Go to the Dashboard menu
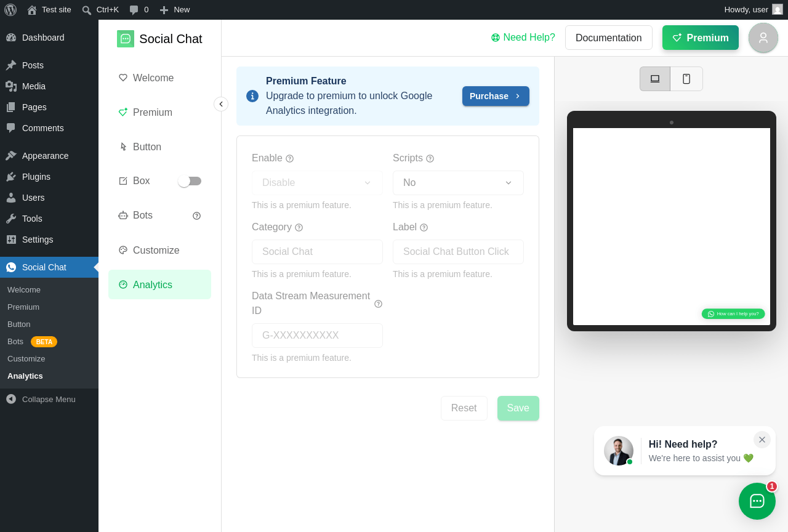This screenshot has width=788, height=532. tap(49, 38)
